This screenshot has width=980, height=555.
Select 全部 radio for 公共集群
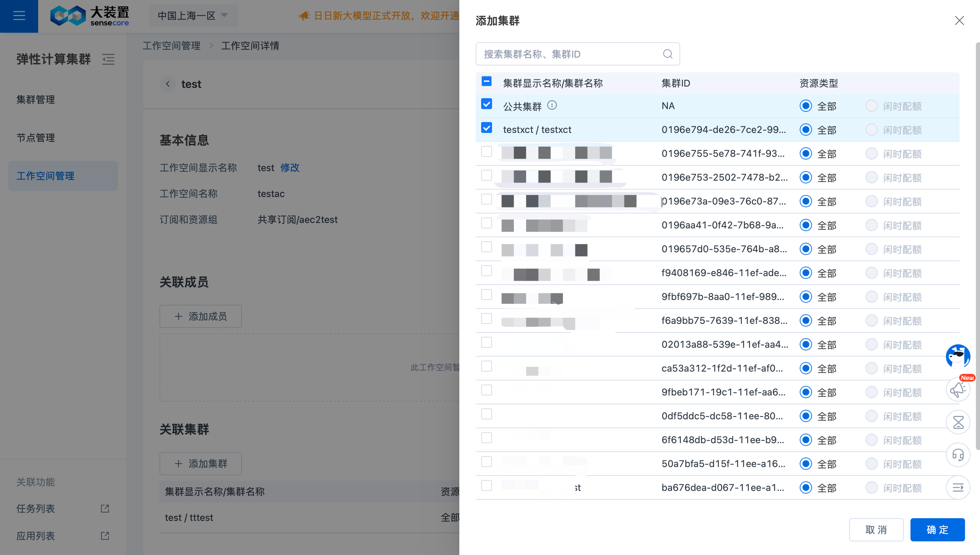tap(806, 106)
